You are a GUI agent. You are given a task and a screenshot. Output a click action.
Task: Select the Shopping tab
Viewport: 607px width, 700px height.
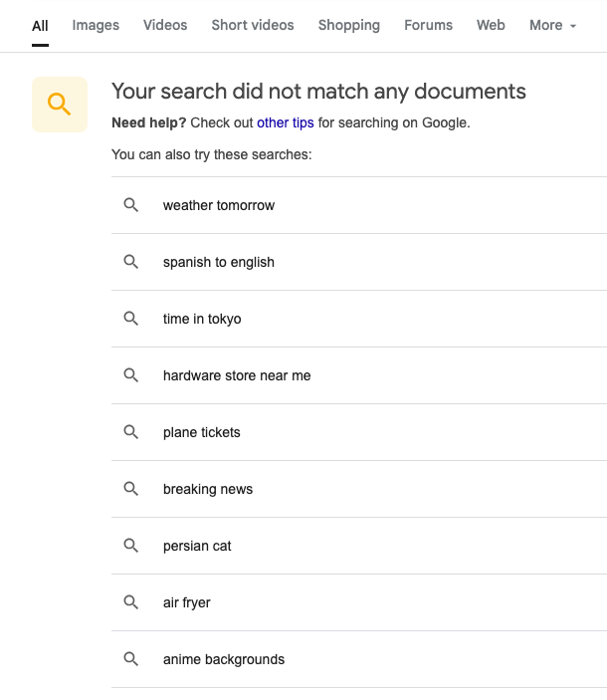pyautogui.click(x=348, y=25)
